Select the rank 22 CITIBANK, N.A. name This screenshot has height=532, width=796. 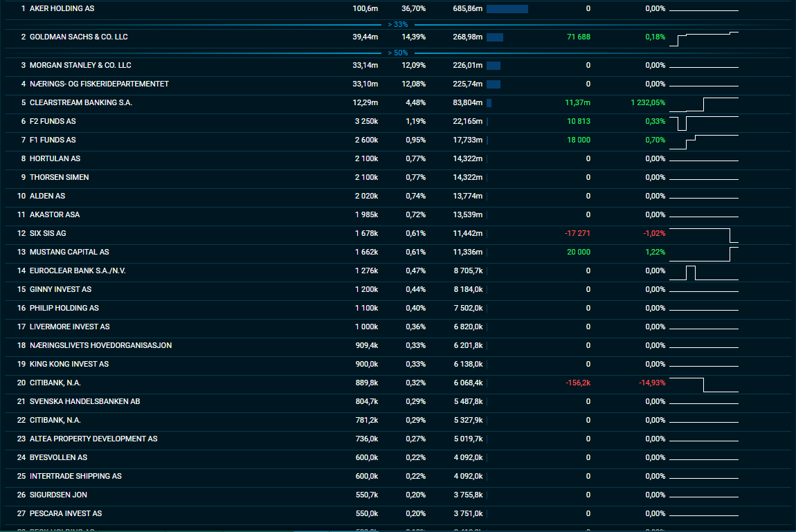pos(55,421)
